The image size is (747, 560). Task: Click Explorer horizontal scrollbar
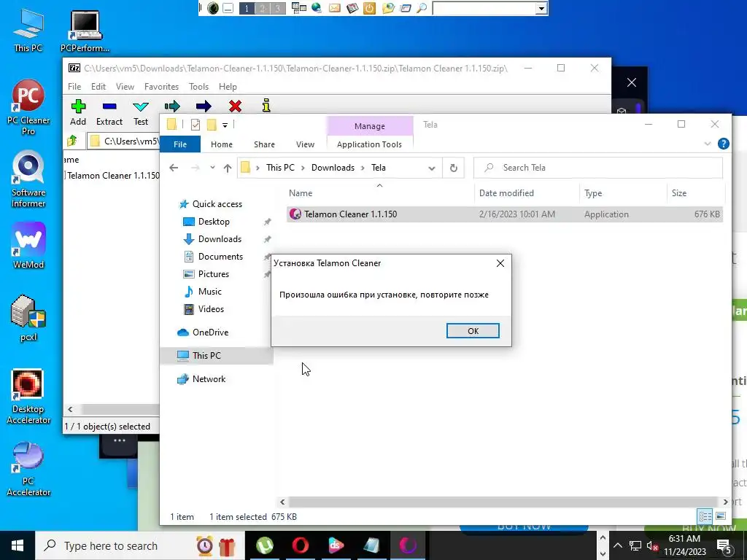(x=503, y=502)
